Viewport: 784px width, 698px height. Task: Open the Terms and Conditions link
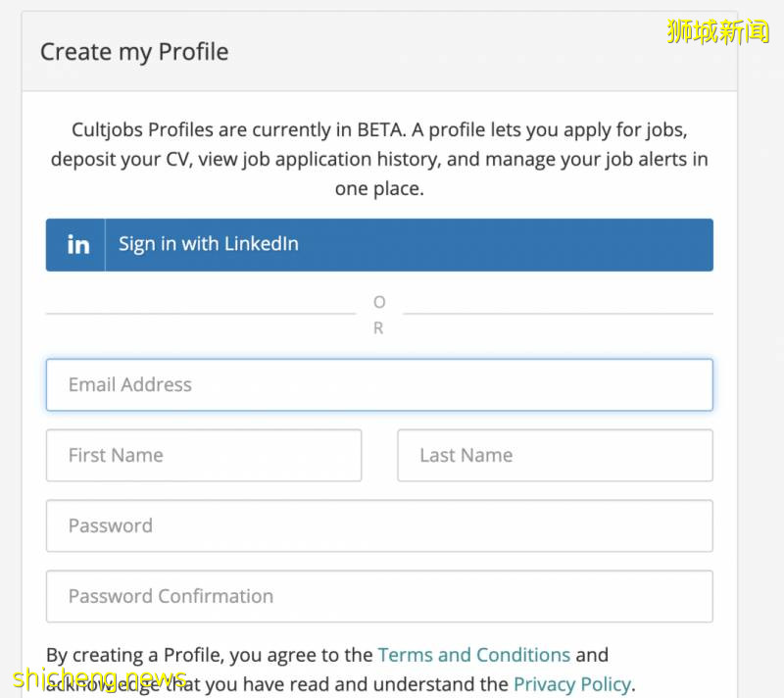pyautogui.click(x=474, y=654)
